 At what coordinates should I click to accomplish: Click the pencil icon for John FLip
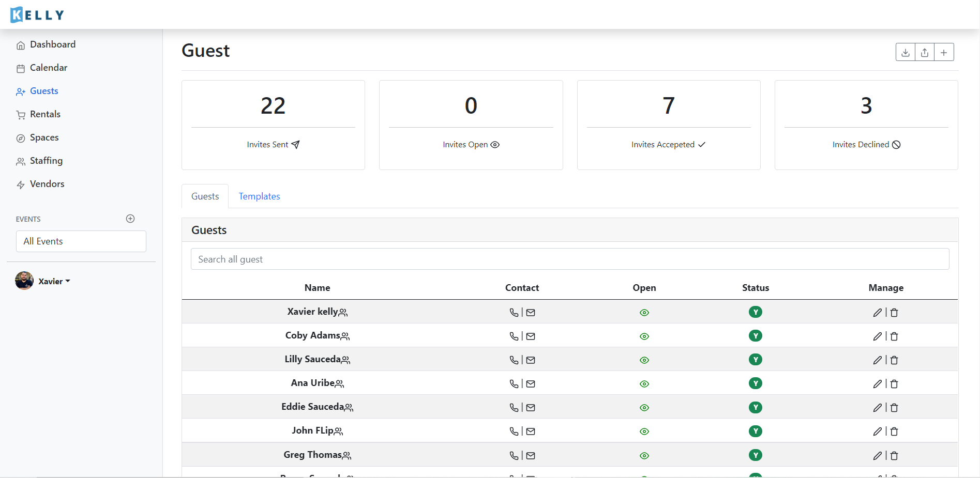[878, 431]
